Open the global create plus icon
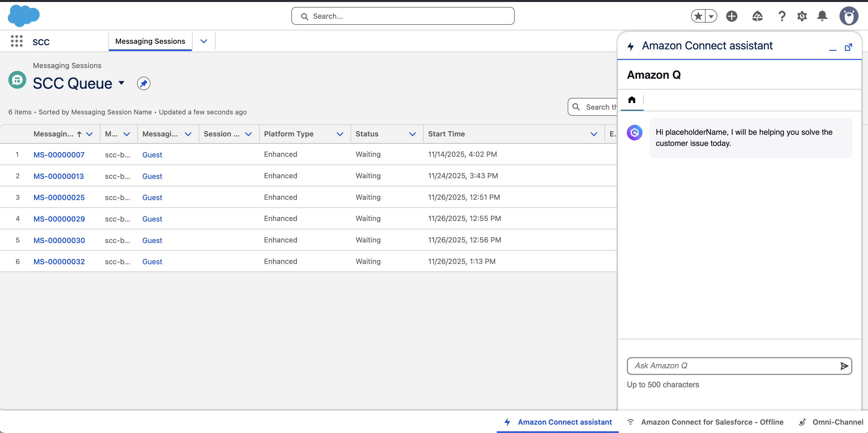This screenshot has height=433, width=868. click(732, 16)
